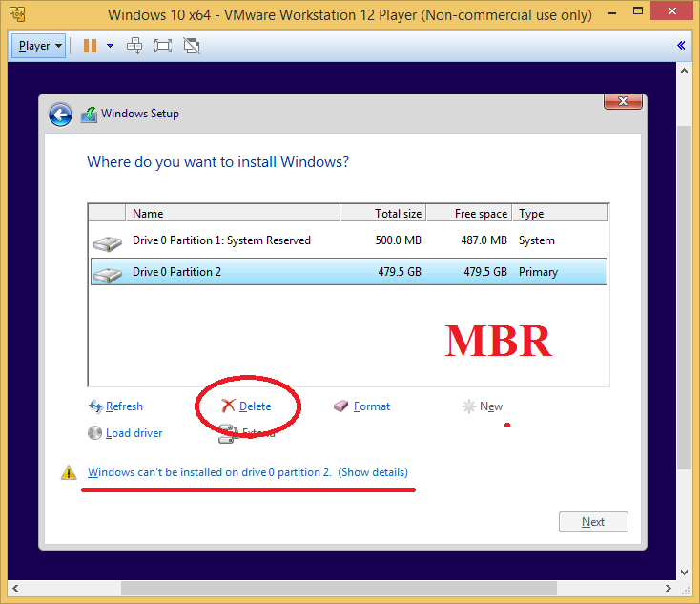700x604 pixels.
Task: Click the VMware Player title bar icon
Action: coord(17,14)
